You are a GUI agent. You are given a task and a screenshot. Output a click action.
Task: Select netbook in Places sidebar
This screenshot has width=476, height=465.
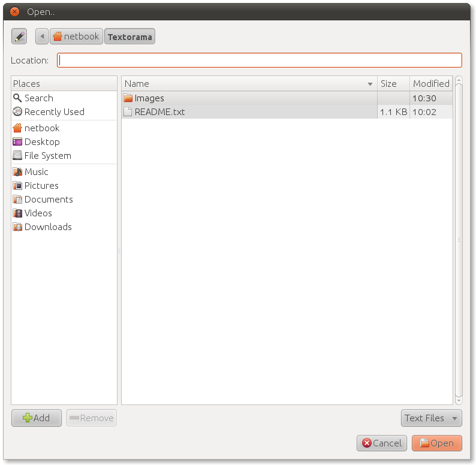point(64,128)
